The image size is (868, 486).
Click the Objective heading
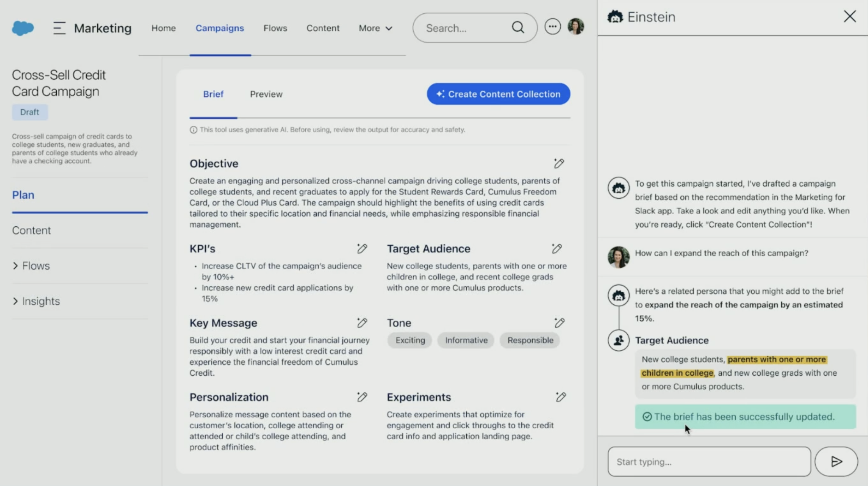tap(214, 163)
